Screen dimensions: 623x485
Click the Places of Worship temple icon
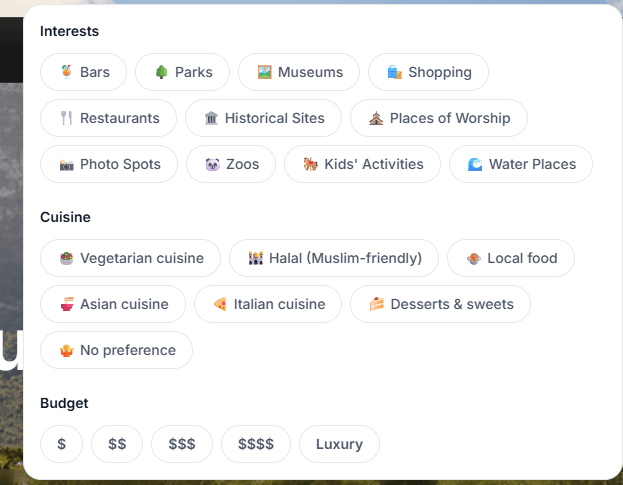pyautogui.click(x=376, y=118)
